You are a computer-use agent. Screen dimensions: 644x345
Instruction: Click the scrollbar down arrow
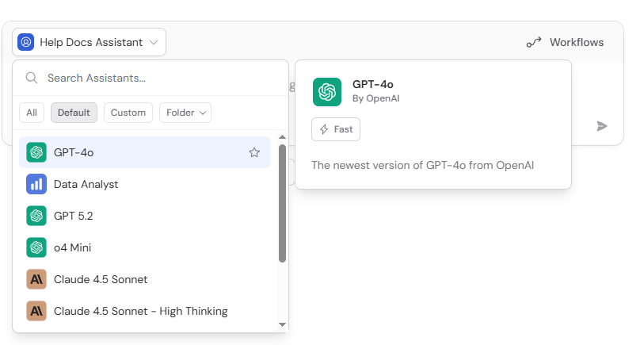click(x=282, y=324)
